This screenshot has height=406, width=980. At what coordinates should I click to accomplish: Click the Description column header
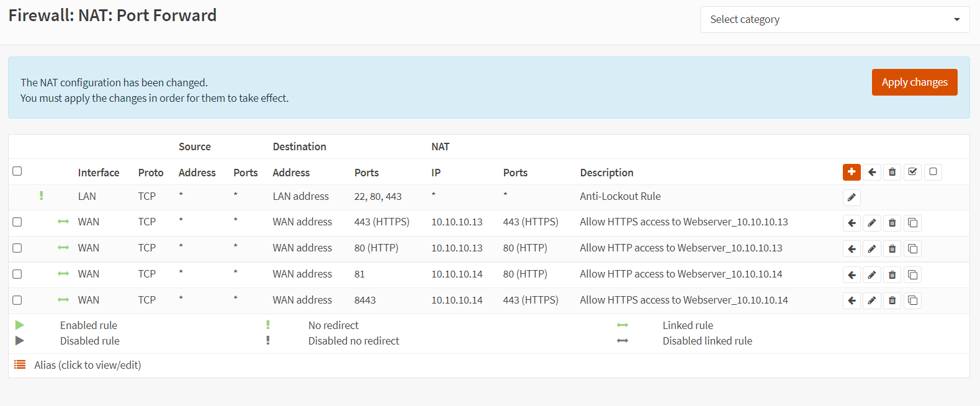[606, 173]
